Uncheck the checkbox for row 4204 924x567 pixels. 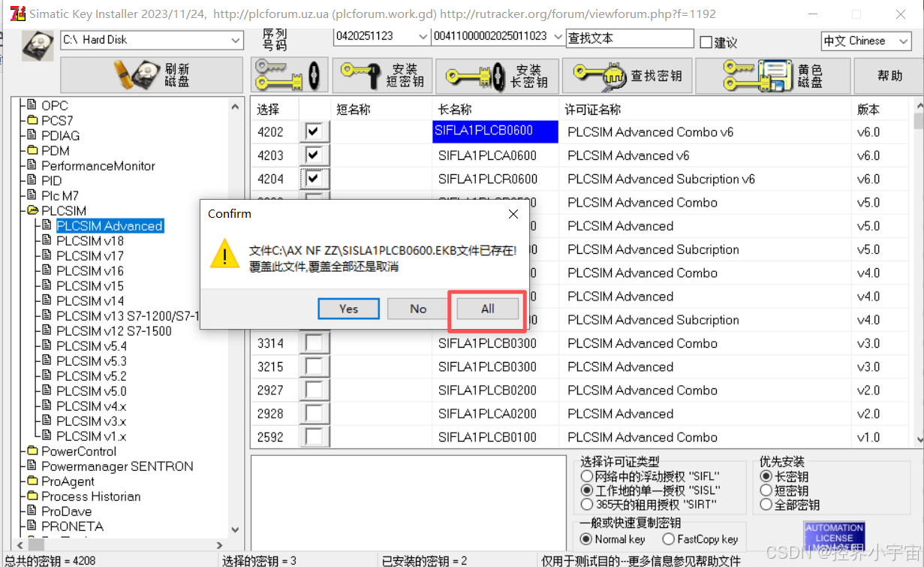pyautogui.click(x=314, y=179)
